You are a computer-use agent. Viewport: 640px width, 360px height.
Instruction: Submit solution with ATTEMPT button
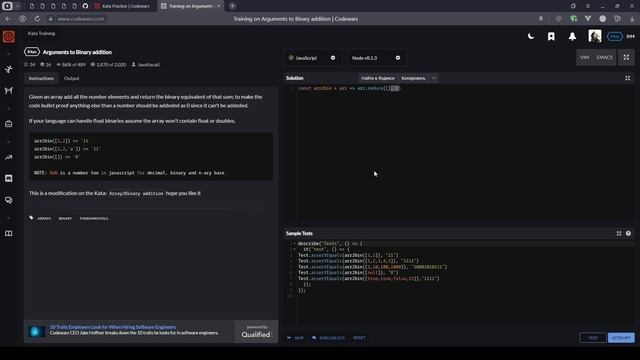tap(621, 338)
